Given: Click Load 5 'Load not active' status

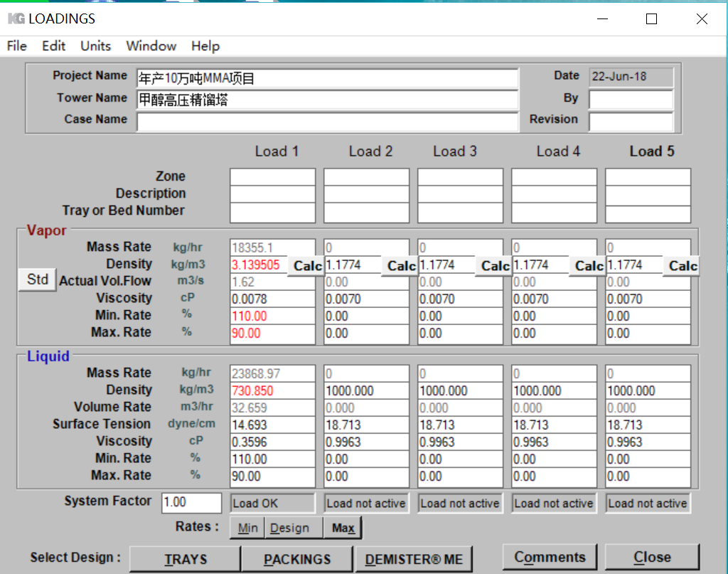Looking at the screenshot, I should tap(648, 504).
